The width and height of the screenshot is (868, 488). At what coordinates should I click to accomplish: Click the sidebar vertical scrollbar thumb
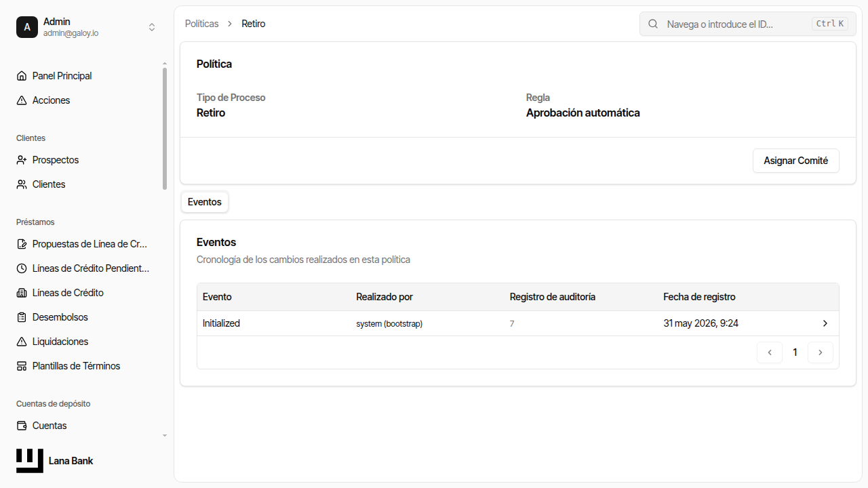click(164, 129)
